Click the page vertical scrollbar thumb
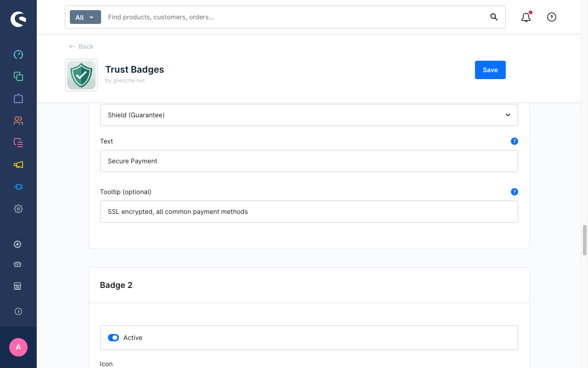The width and height of the screenshot is (588, 368). [x=585, y=240]
